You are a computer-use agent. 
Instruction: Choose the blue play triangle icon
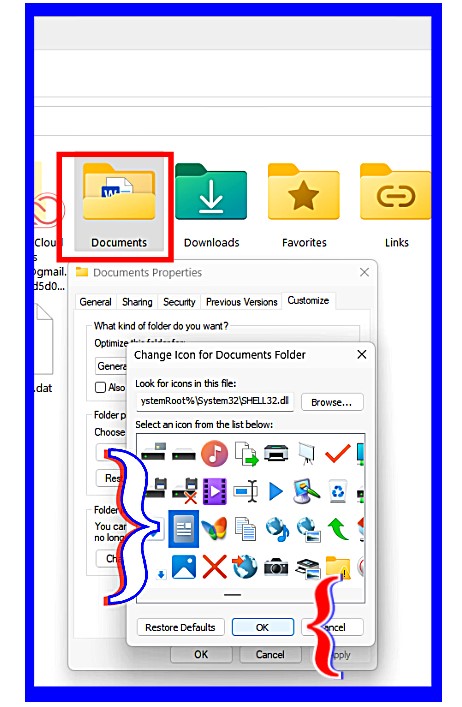tap(275, 491)
